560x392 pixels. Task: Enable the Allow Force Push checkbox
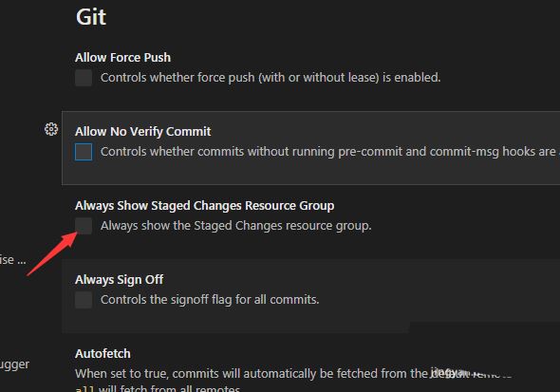click(x=84, y=78)
